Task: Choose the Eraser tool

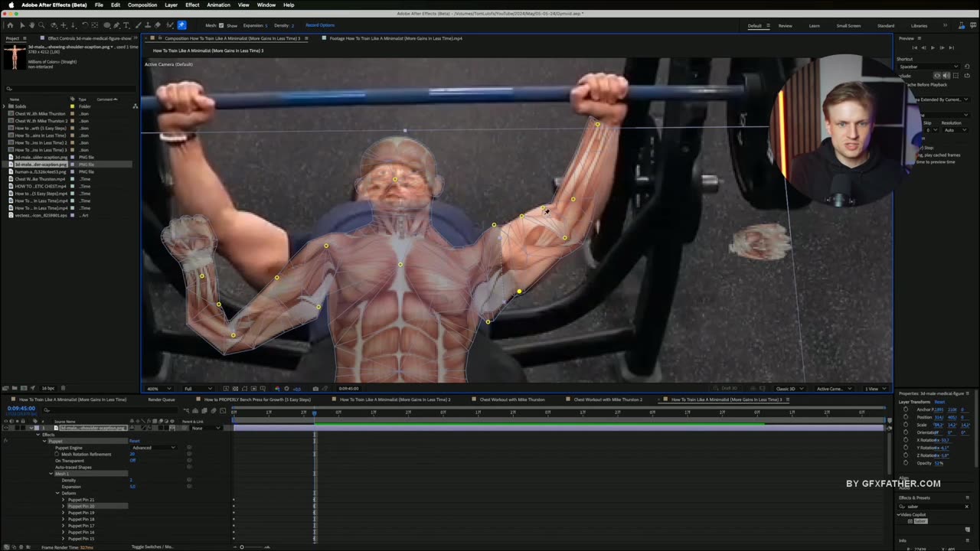Action: [158, 25]
